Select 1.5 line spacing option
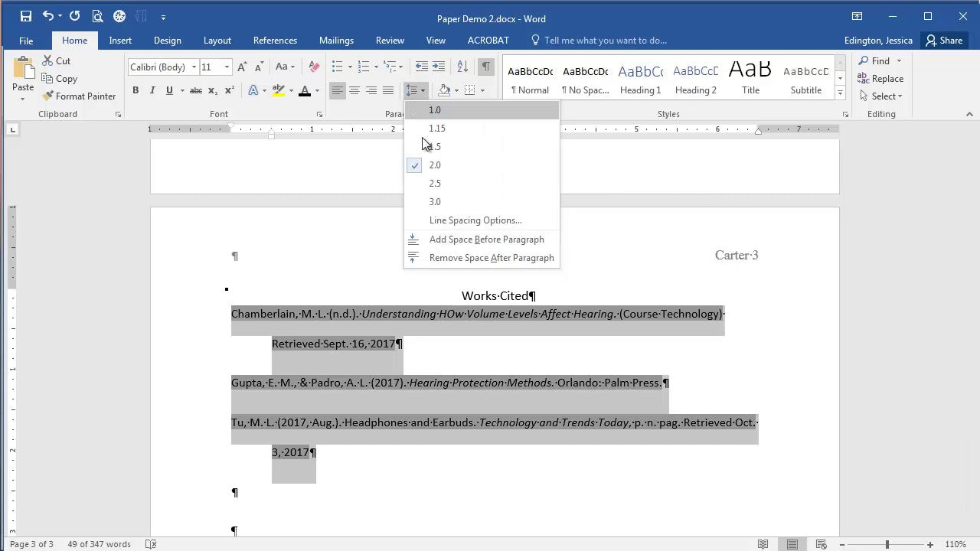Image resolution: width=980 pixels, height=551 pixels. pos(435,146)
